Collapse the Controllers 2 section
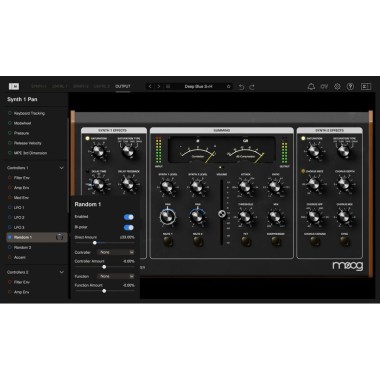 click(x=62, y=272)
